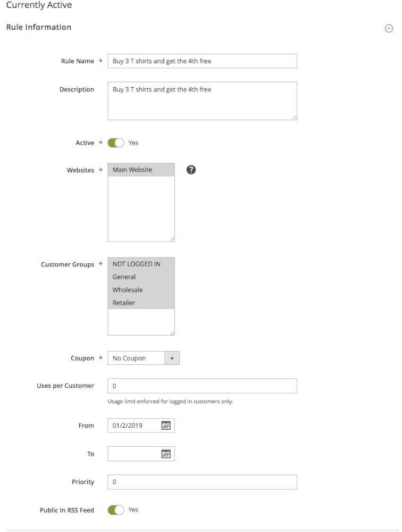Open the From date calendar picker

(x=166, y=425)
